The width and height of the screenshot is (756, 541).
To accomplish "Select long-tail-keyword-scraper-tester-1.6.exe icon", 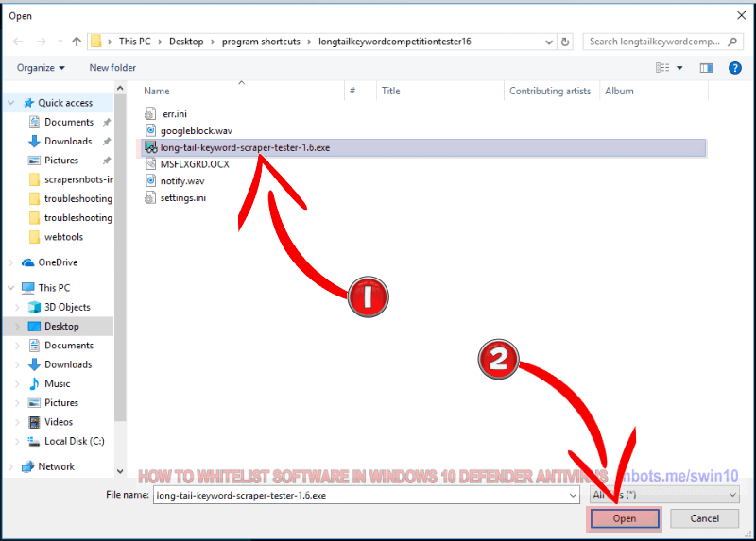I will click(151, 147).
